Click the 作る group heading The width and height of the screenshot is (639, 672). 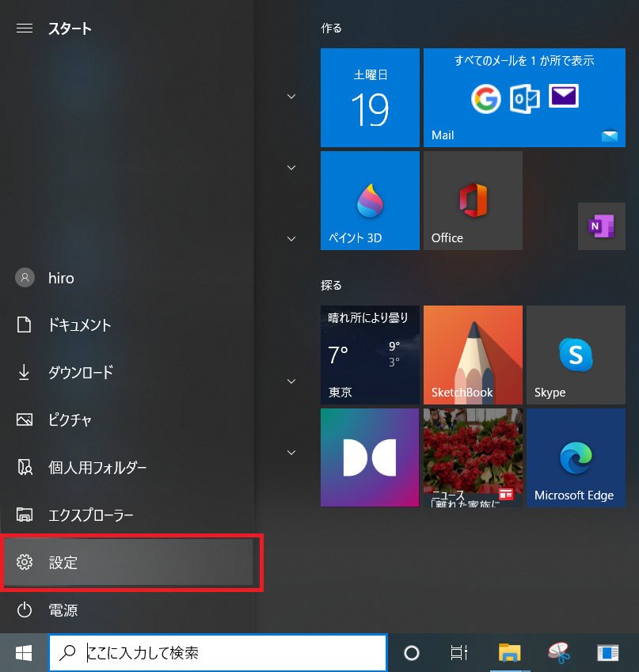[332, 28]
